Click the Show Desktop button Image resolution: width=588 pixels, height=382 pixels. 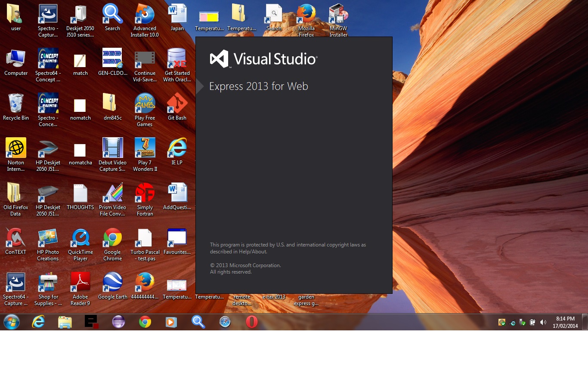pyautogui.click(x=585, y=322)
